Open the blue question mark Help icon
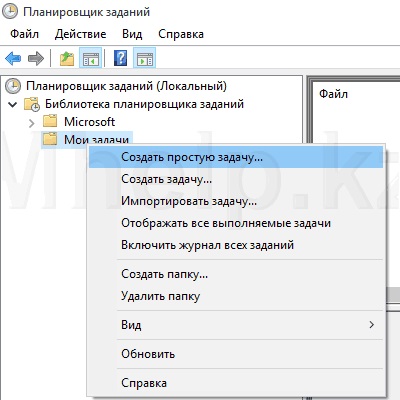Viewport: 400px width, 400px height. [120, 58]
